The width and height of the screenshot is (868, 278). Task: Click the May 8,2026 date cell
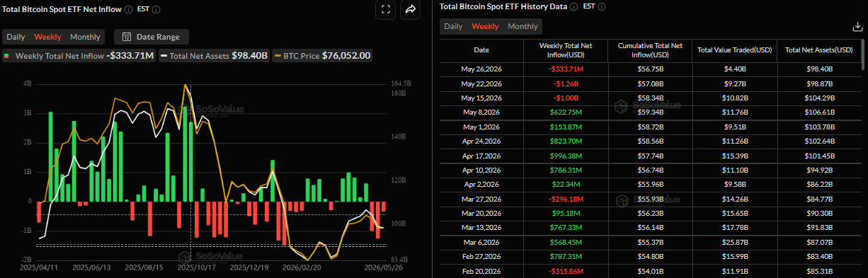(x=481, y=112)
